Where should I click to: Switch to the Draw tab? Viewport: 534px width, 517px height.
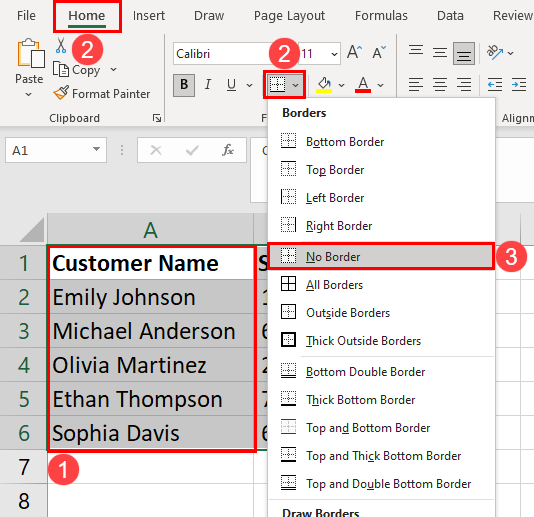209,16
